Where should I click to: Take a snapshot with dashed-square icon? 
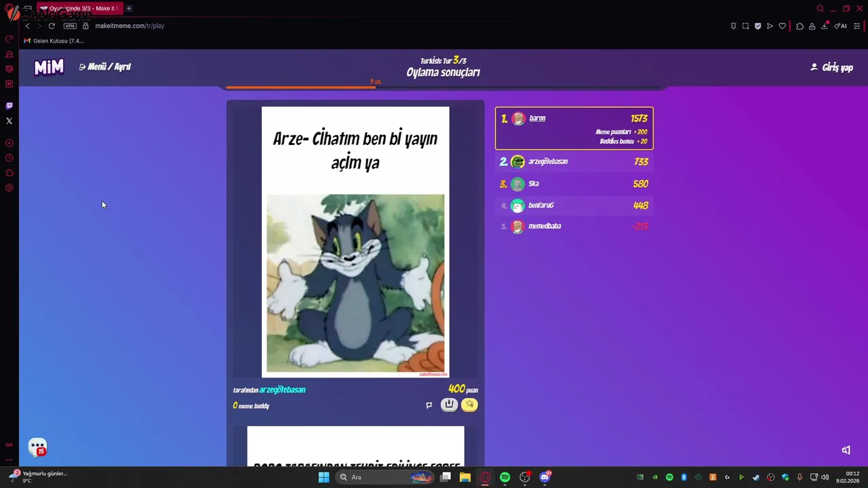click(x=745, y=26)
